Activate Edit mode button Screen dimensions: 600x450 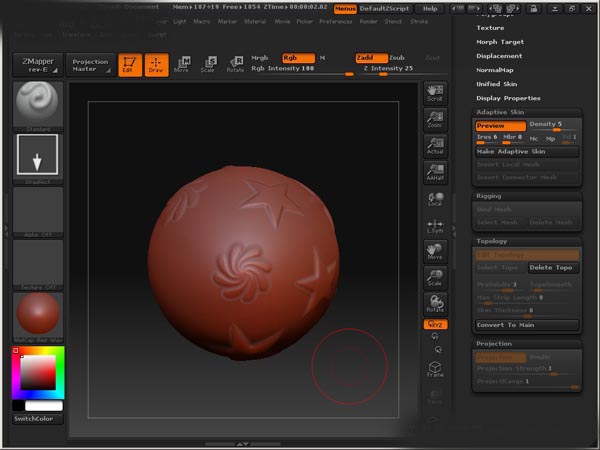[x=129, y=65]
